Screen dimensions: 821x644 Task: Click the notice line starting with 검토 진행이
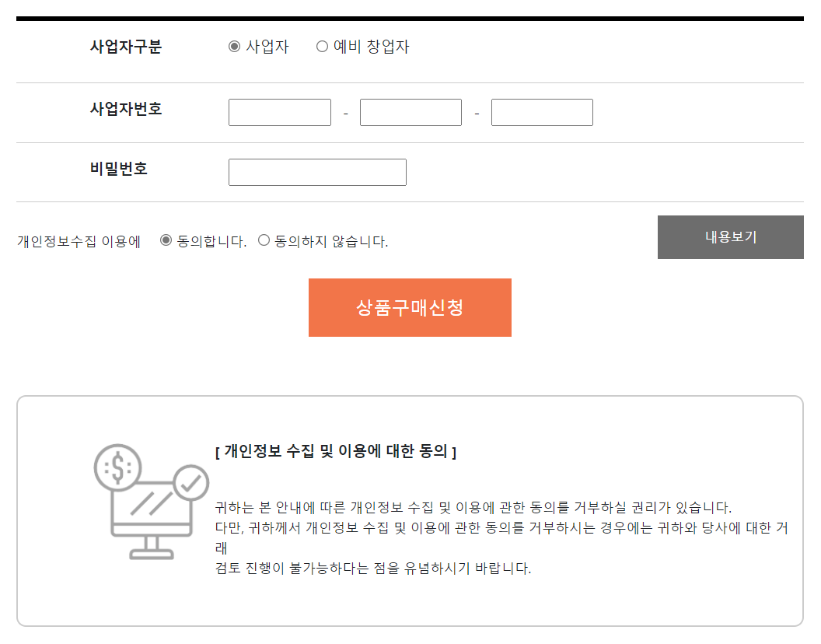click(x=373, y=568)
